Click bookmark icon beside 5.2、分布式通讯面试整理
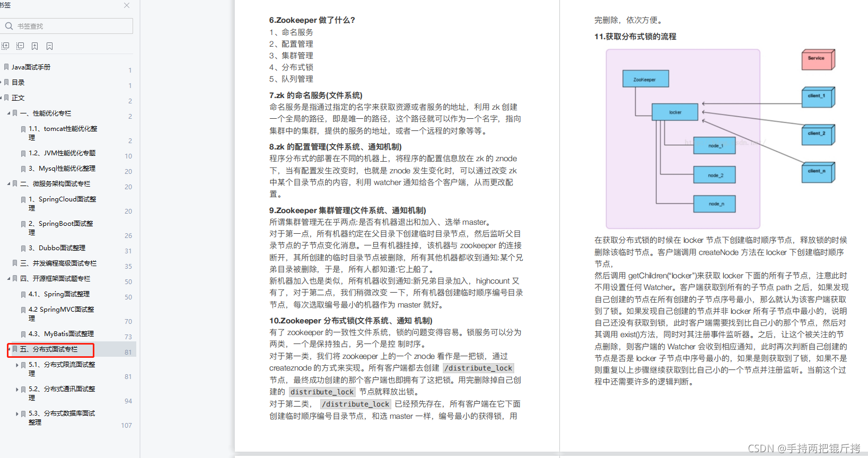The image size is (868, 458). point(23,389)
